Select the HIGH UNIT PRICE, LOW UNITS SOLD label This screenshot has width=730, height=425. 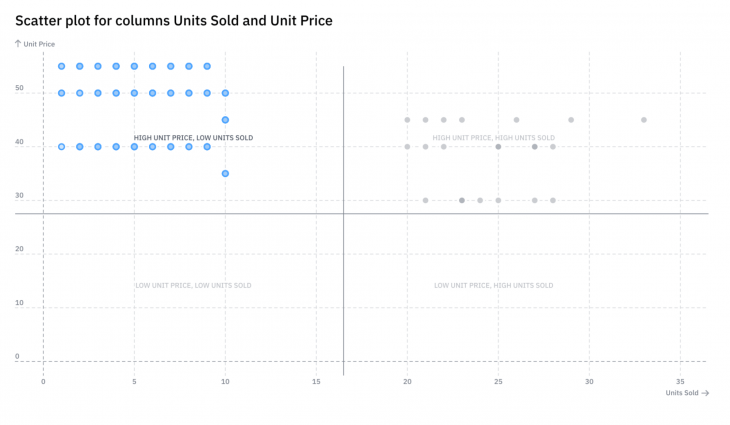click(193, 138)
